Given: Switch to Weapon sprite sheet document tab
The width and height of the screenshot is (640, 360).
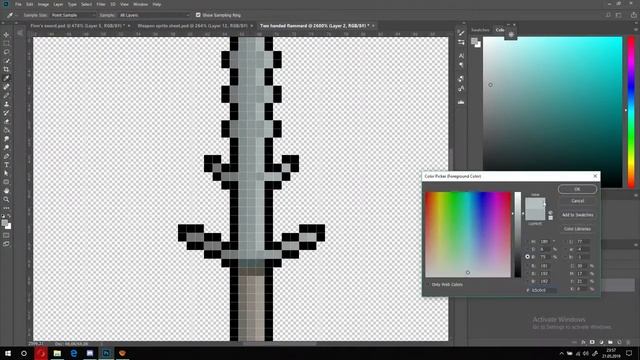Looking at the screenshot, I should (x=192, y=26).
